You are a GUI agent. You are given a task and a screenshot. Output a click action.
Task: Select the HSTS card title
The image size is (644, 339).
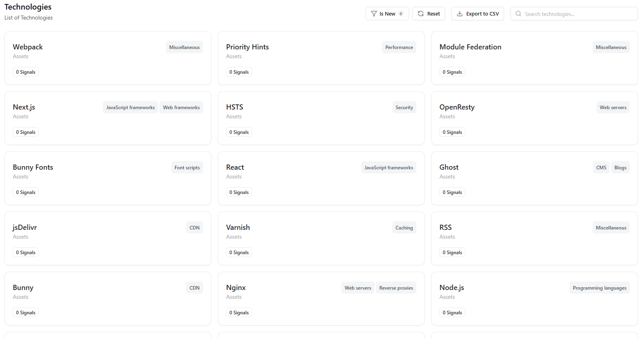click(x=234, y=107)
